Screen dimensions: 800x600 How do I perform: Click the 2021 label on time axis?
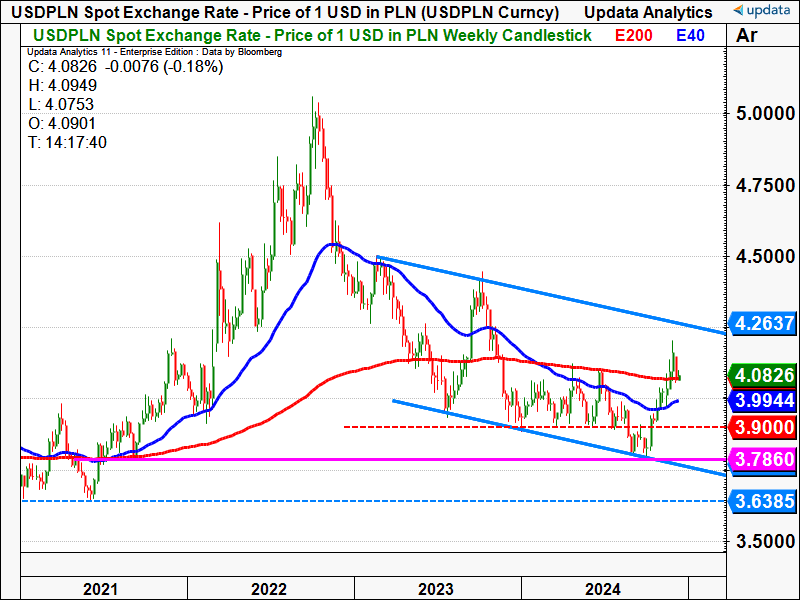pos(101,589)
